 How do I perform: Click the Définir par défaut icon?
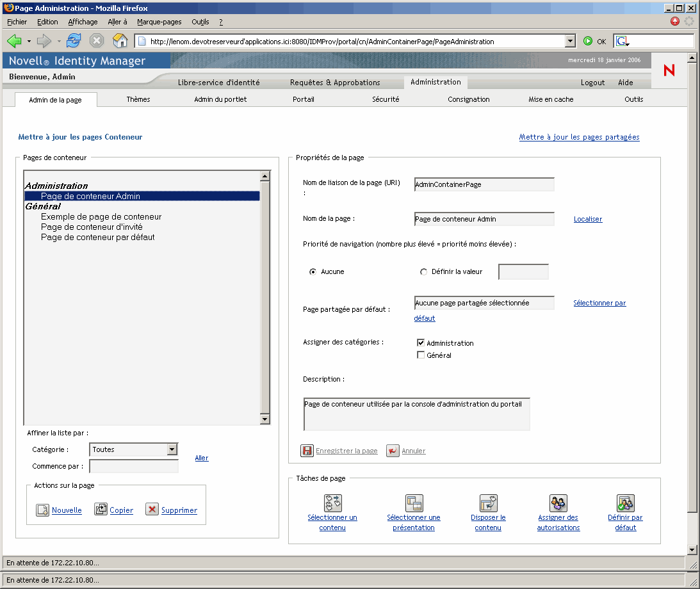click(x=626, y=503)
